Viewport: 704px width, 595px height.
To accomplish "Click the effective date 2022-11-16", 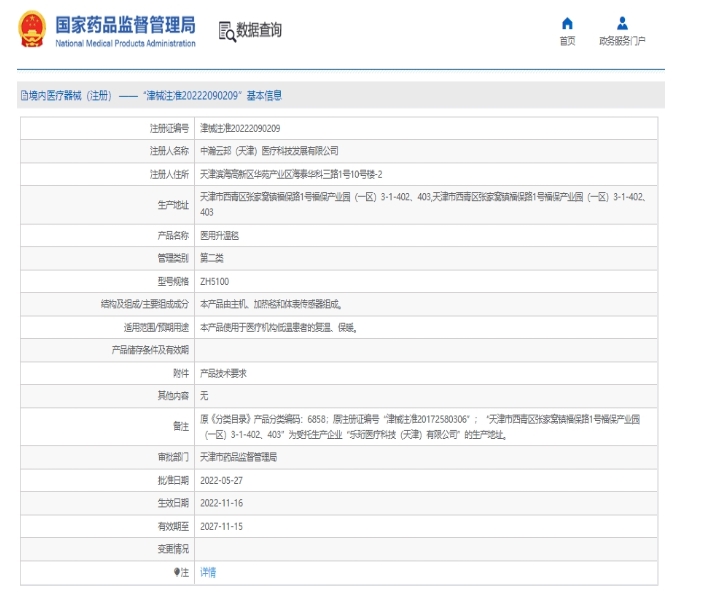I will point(222,502).
